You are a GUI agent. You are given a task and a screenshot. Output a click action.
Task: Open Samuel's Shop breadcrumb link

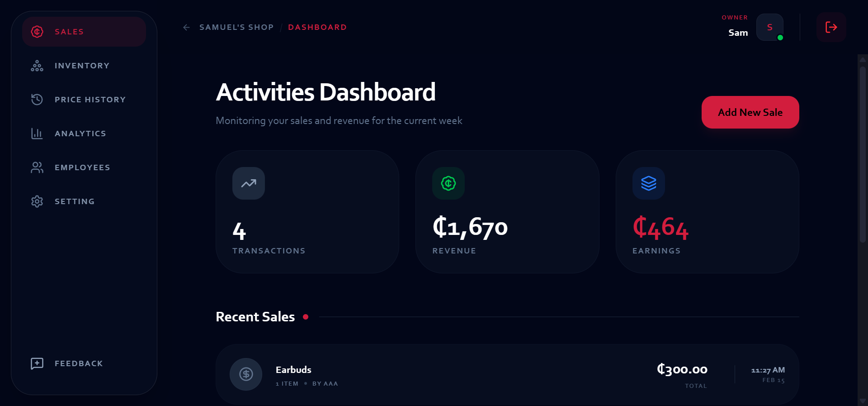point(236,27)
